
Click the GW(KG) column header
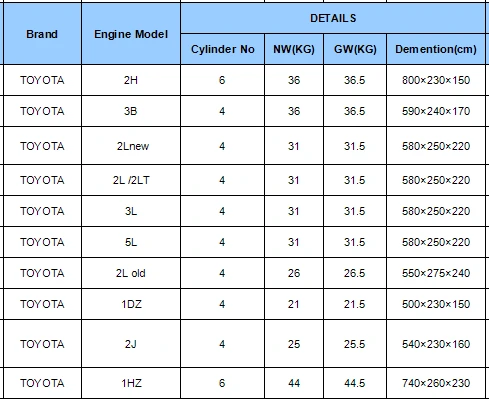[355, 49]
